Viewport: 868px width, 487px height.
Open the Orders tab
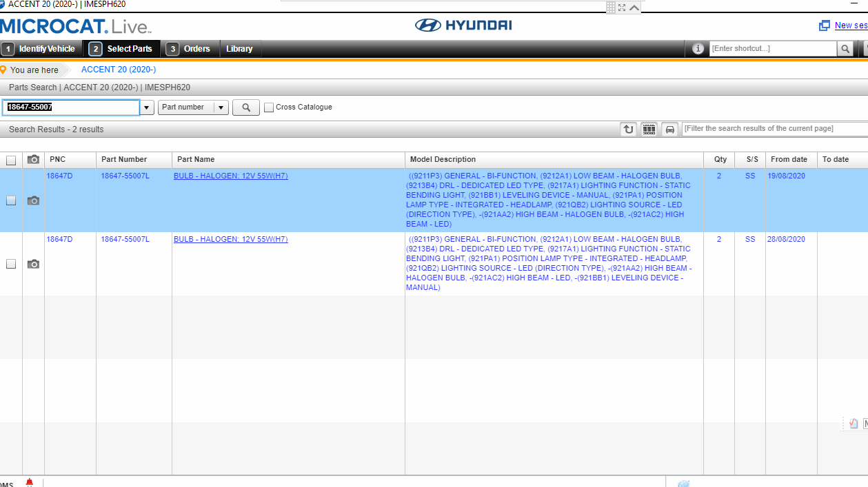coord(190,49)
